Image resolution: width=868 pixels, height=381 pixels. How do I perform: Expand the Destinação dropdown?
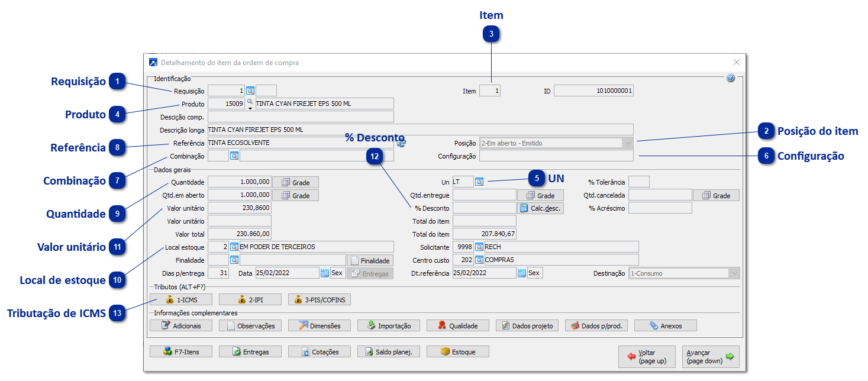(x=734, y=273)
